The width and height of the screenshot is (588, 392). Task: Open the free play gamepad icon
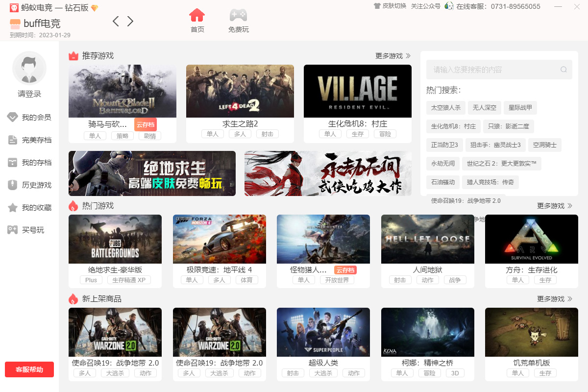238,15
